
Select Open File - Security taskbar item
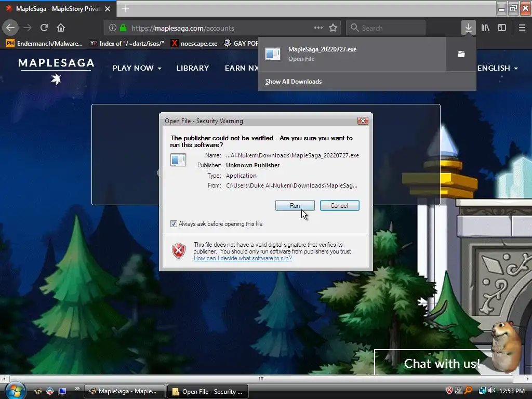click(208, 392)
